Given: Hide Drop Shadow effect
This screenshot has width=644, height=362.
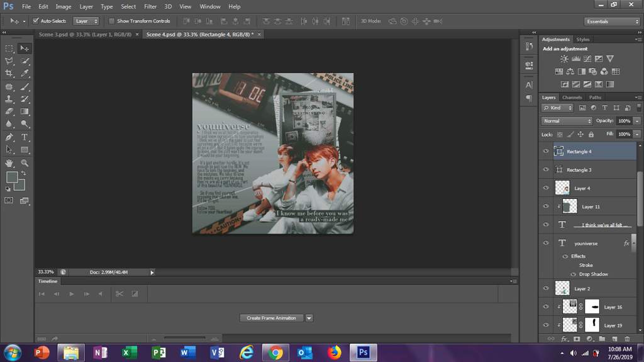Looking at the screenshot, I should (574, 274).
